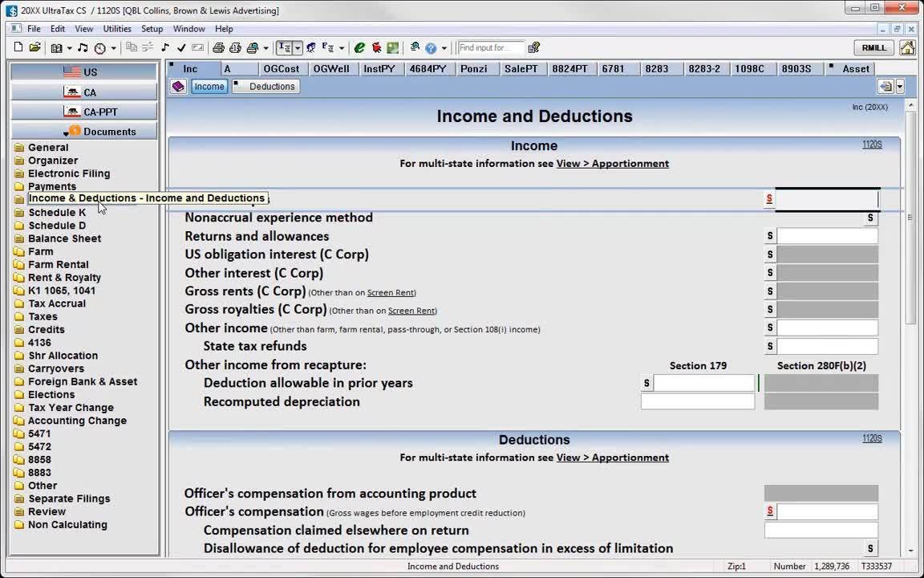Image resolution: width=924 pixels, height=578 pixels.
Task: Open the Utilities menu
Action: [117, 29]
